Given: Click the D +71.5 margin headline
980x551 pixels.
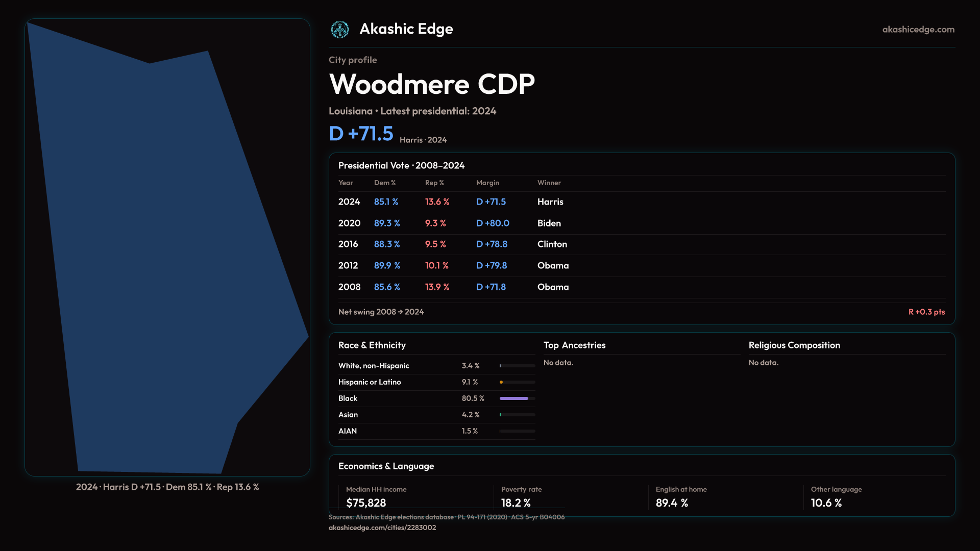Looking at the screenshot, I should [361, 134].
